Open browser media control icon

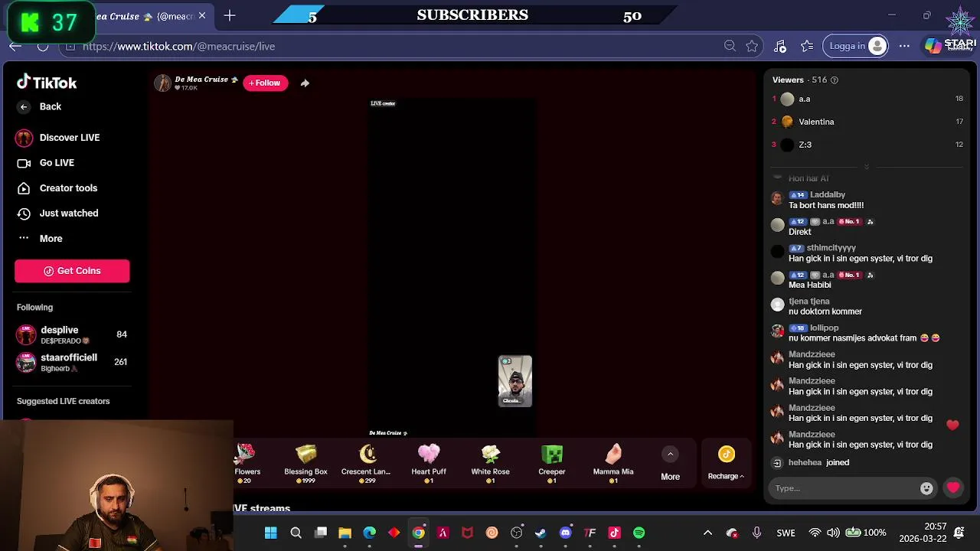pyautogui.click(x=779, y=46)
